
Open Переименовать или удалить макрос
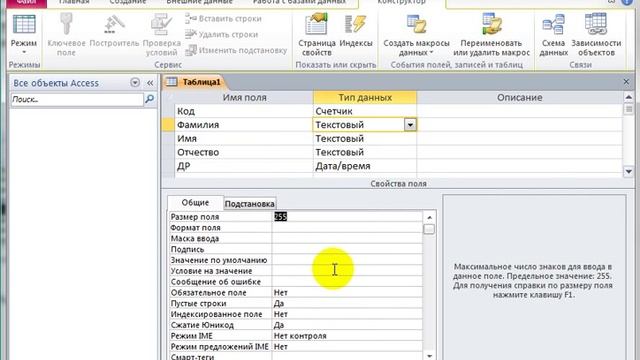click(x=491, y=35)
